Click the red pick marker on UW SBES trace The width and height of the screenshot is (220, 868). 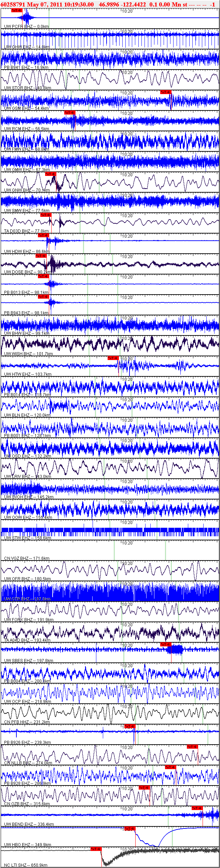point(166,645)
